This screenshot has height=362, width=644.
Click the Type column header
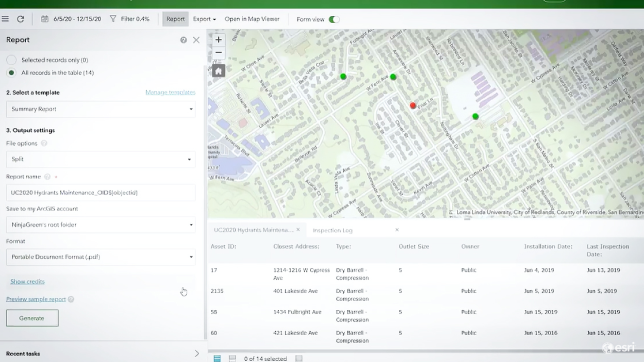pos(343,247)
